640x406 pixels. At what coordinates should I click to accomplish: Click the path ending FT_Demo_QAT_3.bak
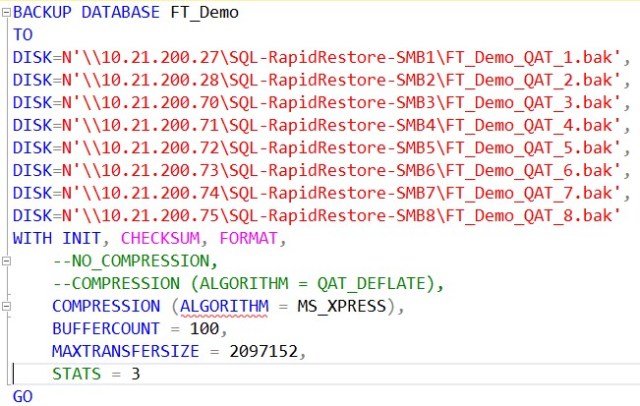pyautogui.click(x=341, y=102)
